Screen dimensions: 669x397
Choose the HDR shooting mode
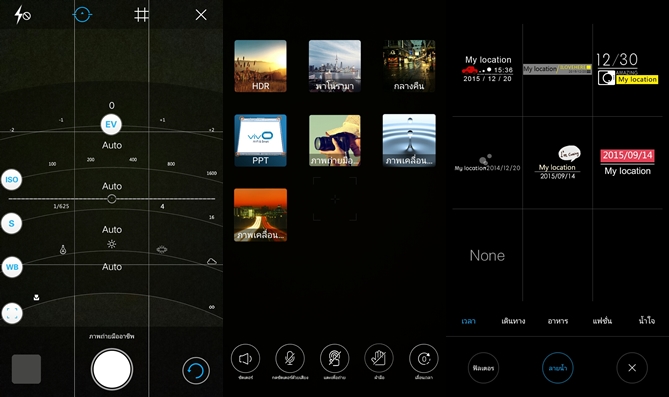(260, 66)
